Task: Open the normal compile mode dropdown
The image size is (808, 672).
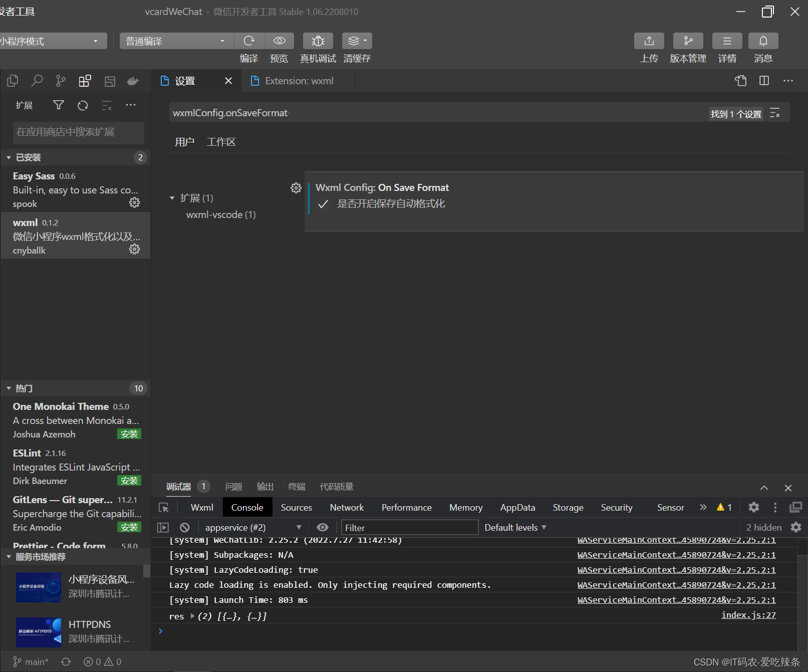Action: (176, 41)
